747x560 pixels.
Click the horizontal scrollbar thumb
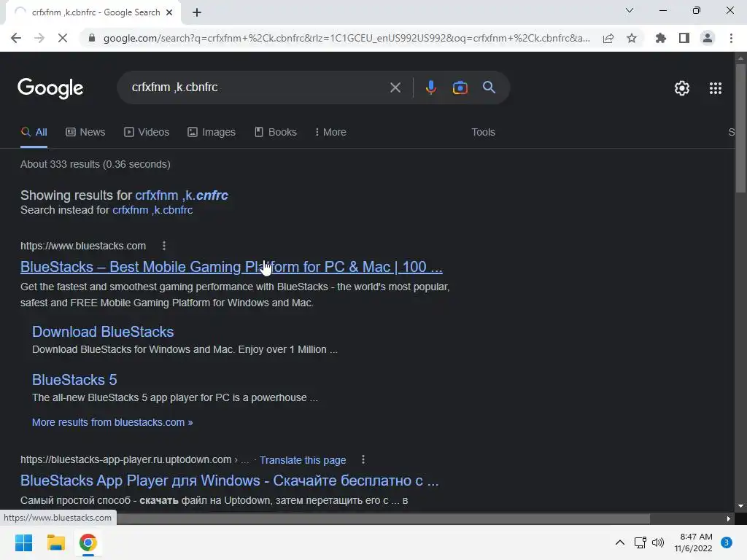pos(383,518)
